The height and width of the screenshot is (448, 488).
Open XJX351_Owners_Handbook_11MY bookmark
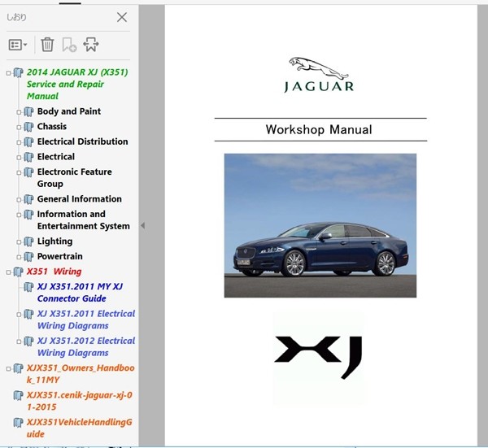tap(81, 374)
